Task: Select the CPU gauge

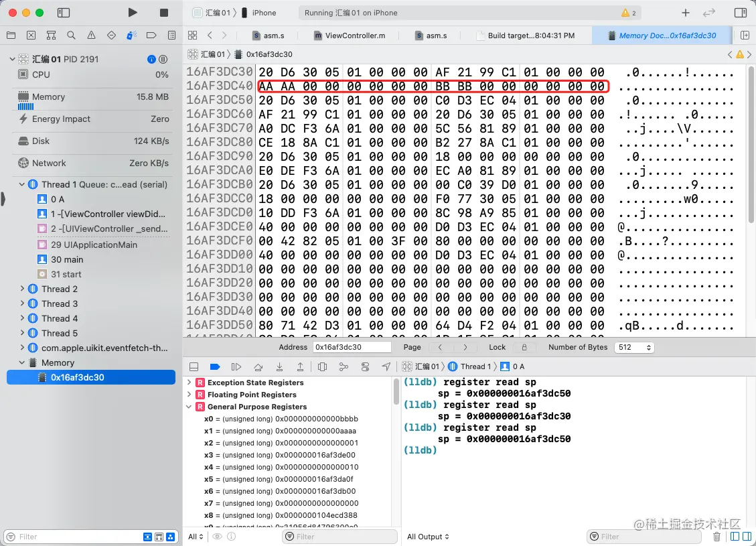Action: [x=93, y=75]
